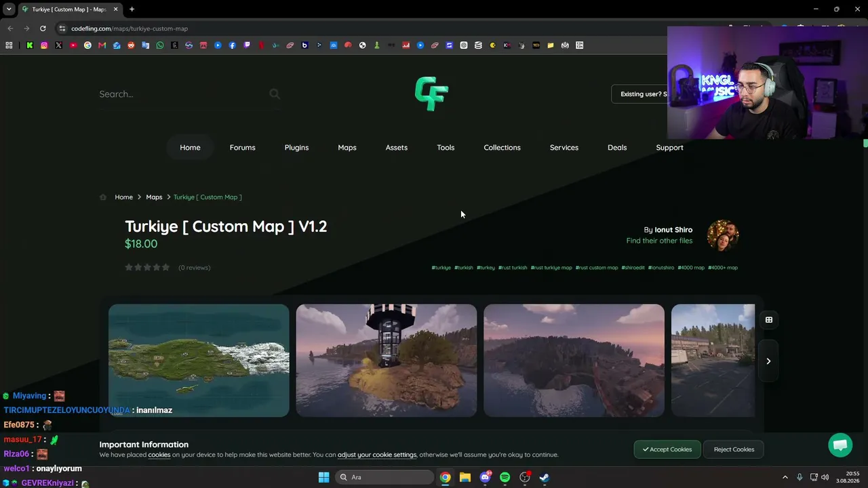
Task: Expand the hidden system tray icons
Action: pyautogui.click(x=785, y=477)
